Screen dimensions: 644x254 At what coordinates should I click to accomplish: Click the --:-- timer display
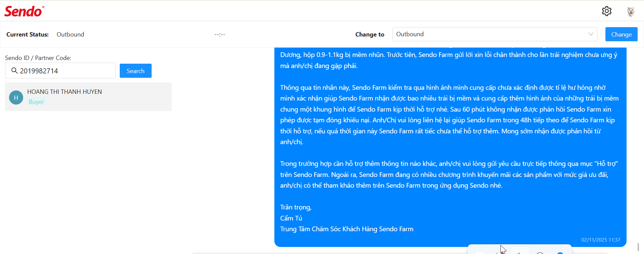(220, 35)
